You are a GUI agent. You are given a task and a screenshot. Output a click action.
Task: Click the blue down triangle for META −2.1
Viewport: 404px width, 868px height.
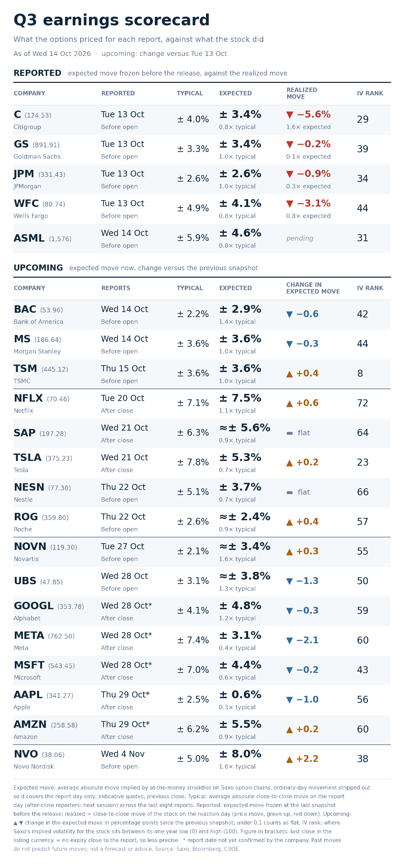pyautogui.click(x=290, y=641)
